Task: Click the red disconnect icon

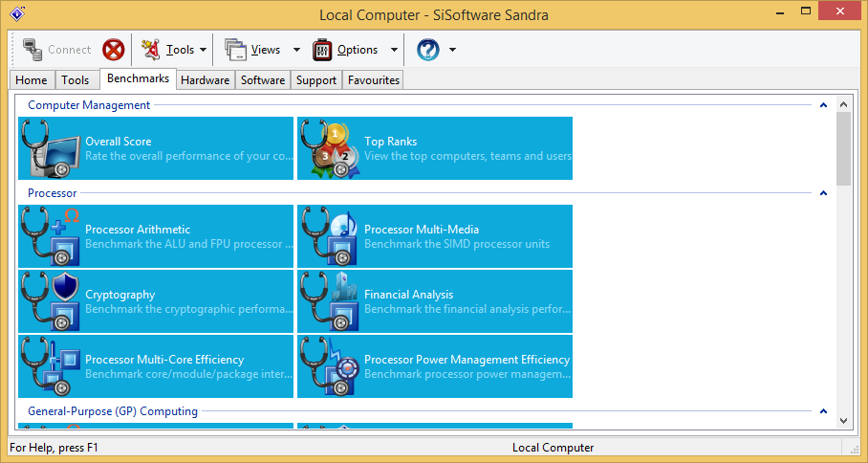Action: click(x=114, y=50)
